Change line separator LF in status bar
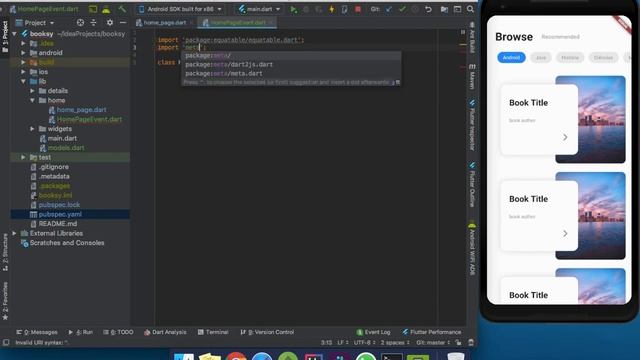Image resolution: width=640 pixels, height=360 pixels. click(342, 342)
